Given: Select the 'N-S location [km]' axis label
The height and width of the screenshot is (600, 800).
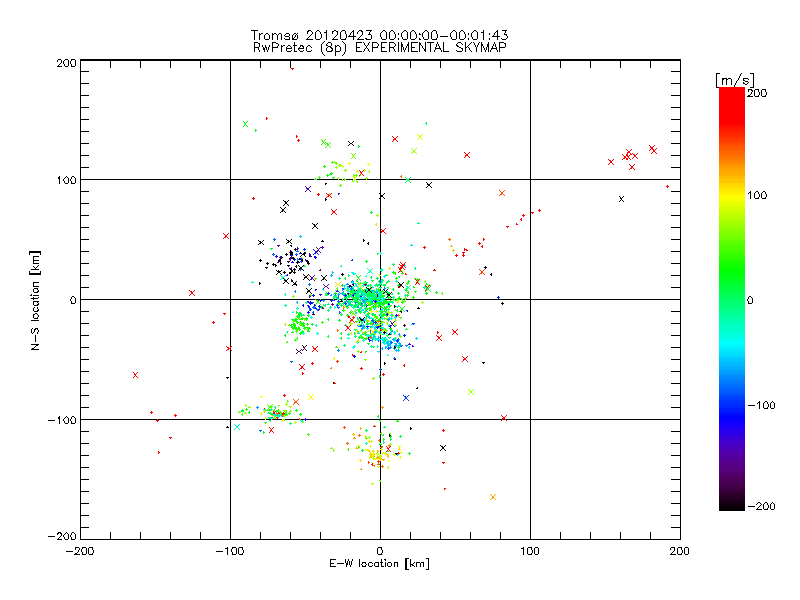Looking at the screenshot, I should [35, 301].
